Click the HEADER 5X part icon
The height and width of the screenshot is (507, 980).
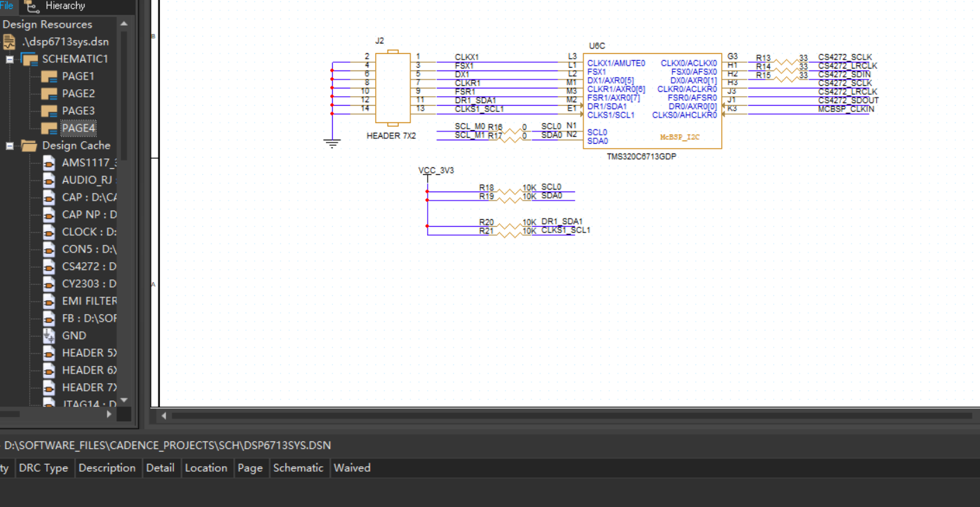click(48, 353)
